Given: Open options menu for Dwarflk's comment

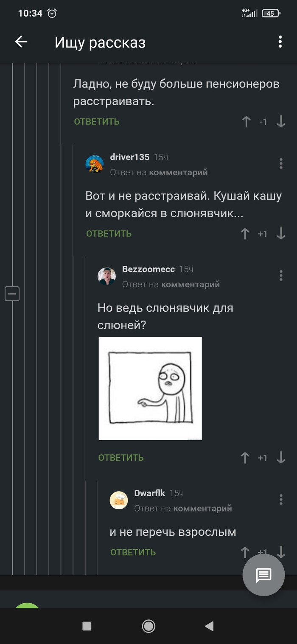Looking at the screenshot, I should pos(281,500).
